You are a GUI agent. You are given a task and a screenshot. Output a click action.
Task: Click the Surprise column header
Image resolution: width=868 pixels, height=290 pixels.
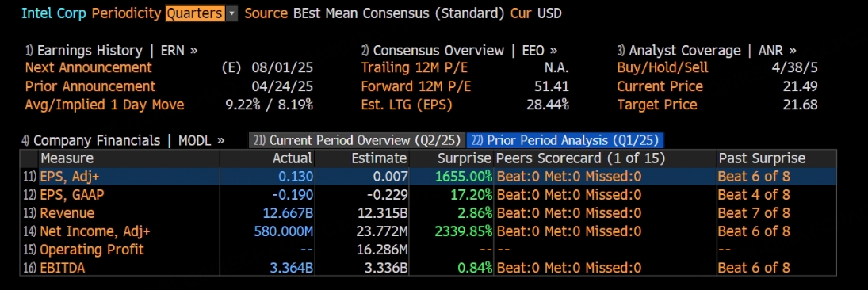coord(464,158)
